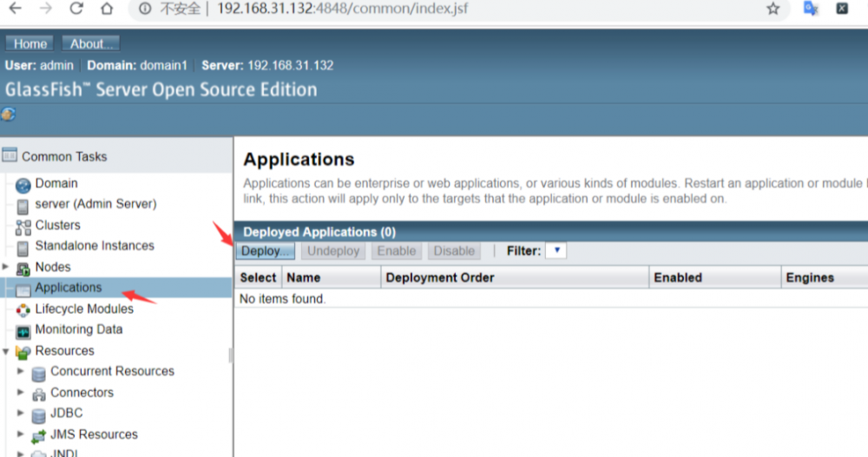
Task: Select Resources in the tree
Action: pyautogui.click(x=65, y=351)
